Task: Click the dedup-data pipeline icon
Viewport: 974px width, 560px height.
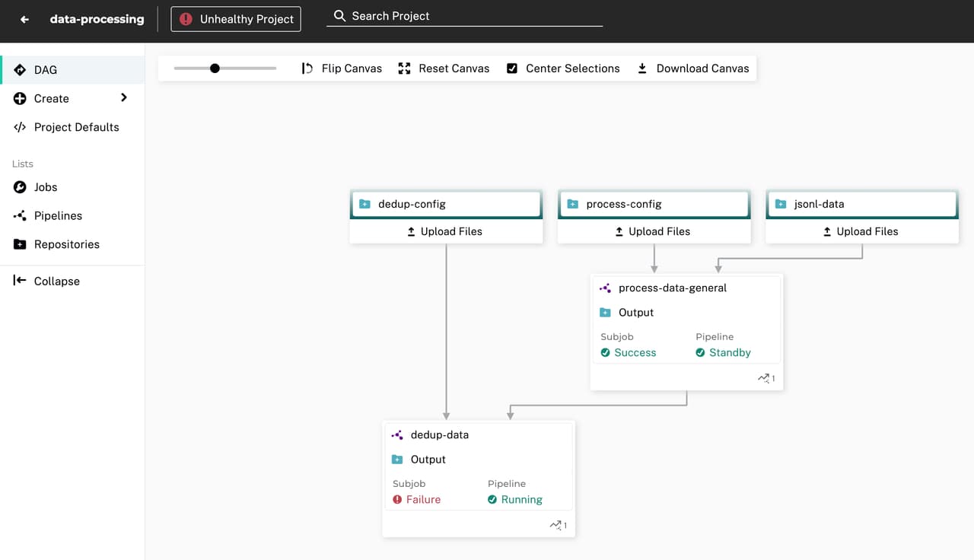Action: tap(397, 435)
